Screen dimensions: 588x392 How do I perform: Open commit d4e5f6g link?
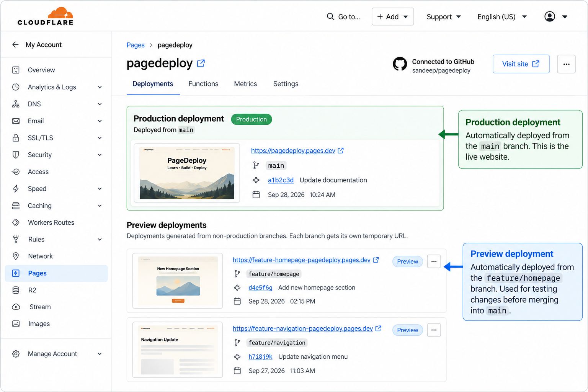(x=260, y=287)
